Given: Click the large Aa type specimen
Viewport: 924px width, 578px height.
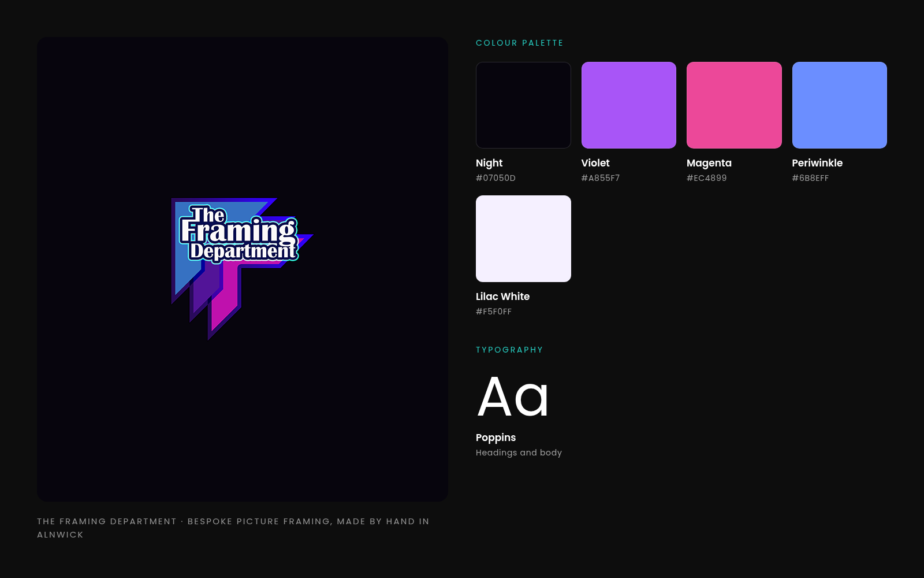Looking at the screenshot, I should [513, 397].
